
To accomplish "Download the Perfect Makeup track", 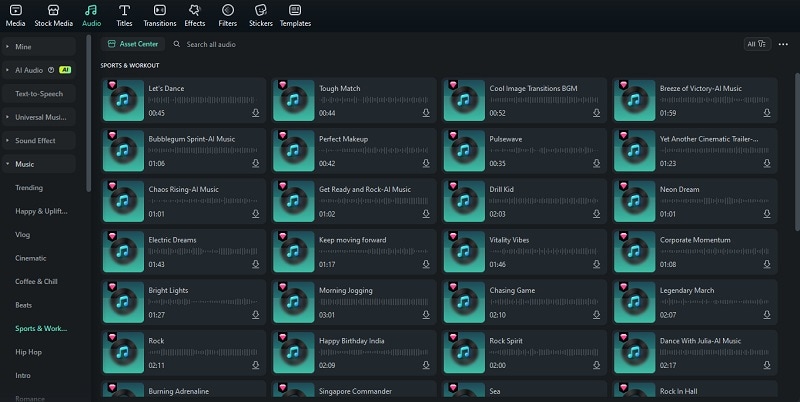I will coord(426,164).
